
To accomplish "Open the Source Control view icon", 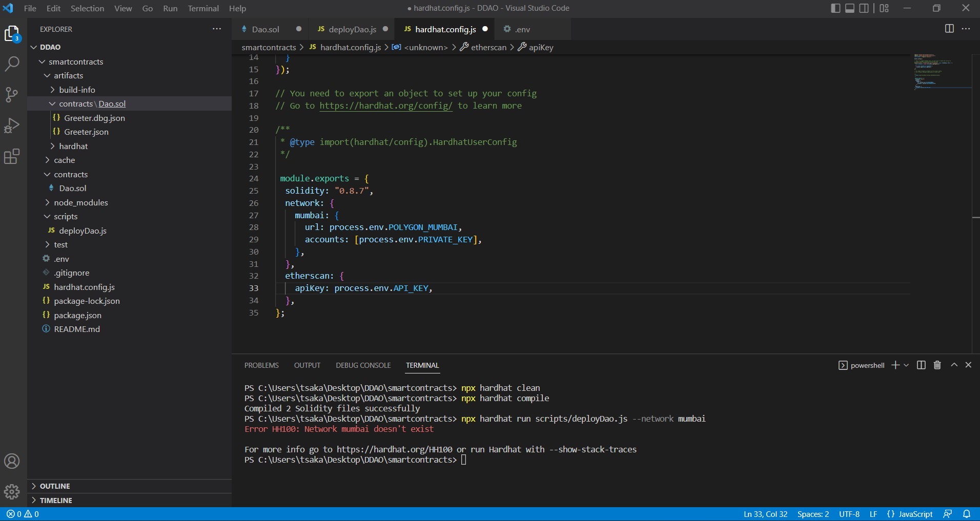I will 12,94.
